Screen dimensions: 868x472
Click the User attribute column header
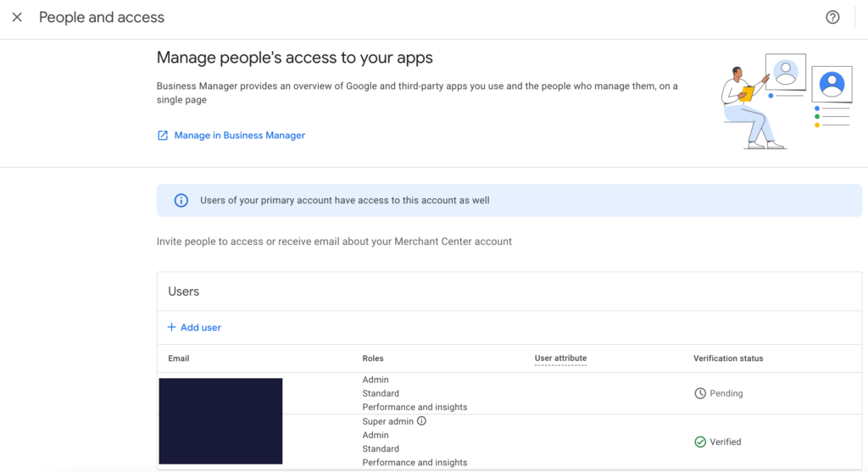tap(561, 358)
